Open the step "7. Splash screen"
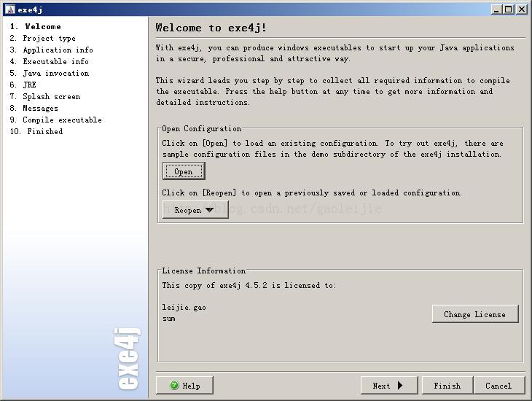Image resolution: width=532 pixels, height=401 pixels. coord(44,96)
